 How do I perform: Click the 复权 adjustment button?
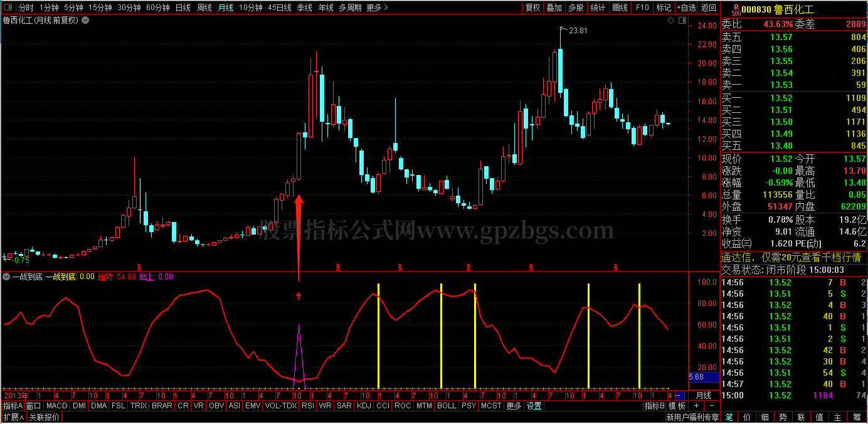(532, 8)
